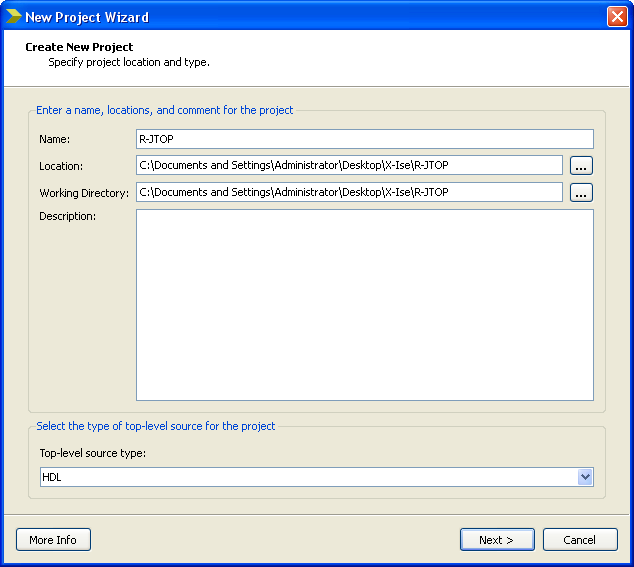The width and height of the screenshot is (634, 567).
Task: Click the "Description:" label
Action: (67, 217)
